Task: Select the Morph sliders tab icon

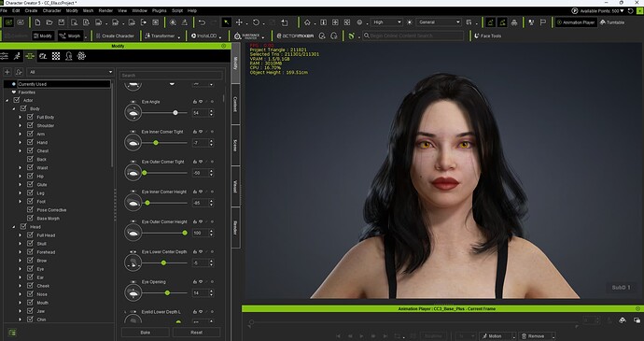Action: (30, 56)
